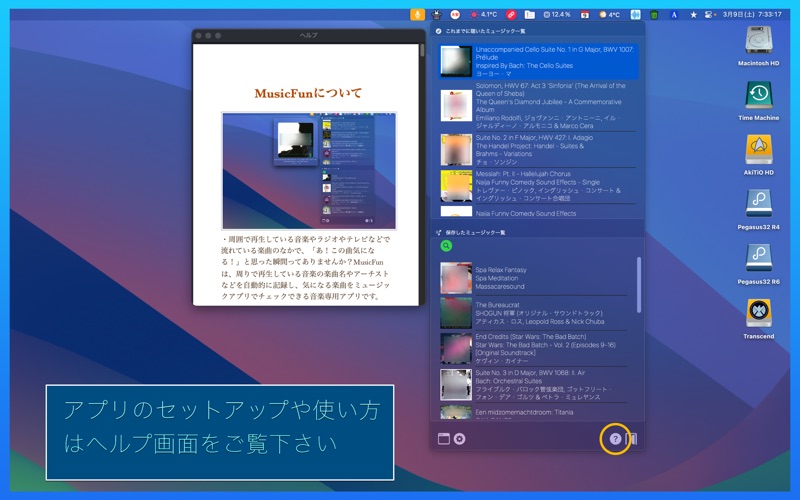This screenshot has width=800, height=500.
Task: Click the green trash icon in the menu bar
Action: [x=654, y=14]
